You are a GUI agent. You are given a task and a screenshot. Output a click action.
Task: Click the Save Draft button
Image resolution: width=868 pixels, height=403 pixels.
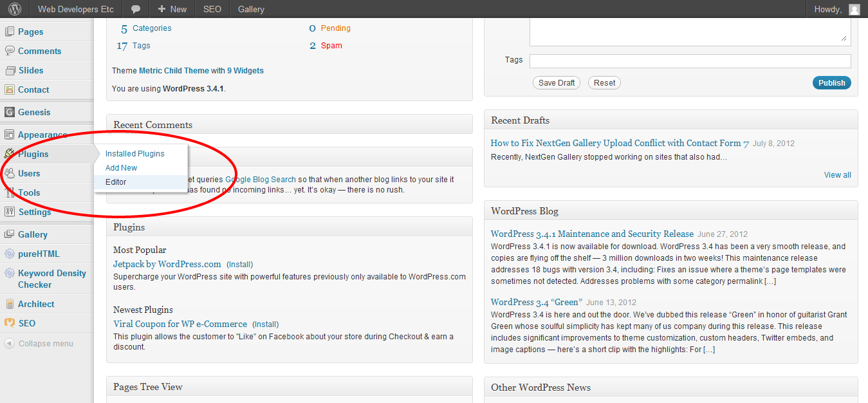tap(557, 82)
